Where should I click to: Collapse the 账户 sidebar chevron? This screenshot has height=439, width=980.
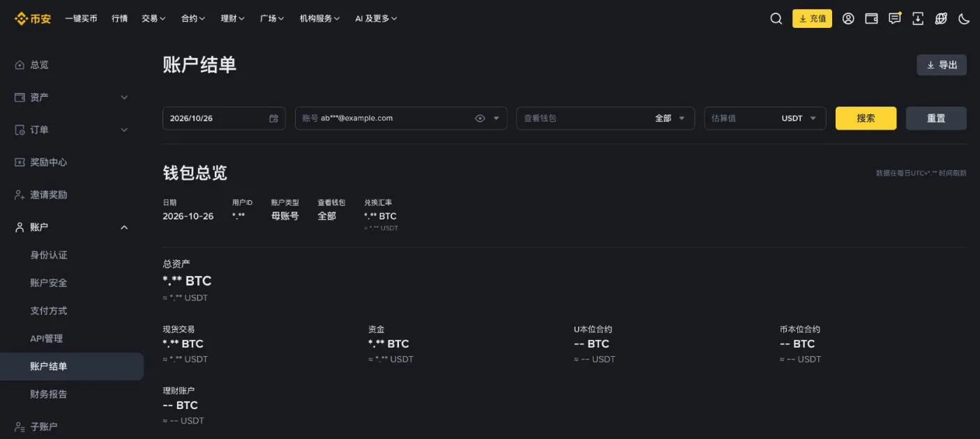[124, 227]
